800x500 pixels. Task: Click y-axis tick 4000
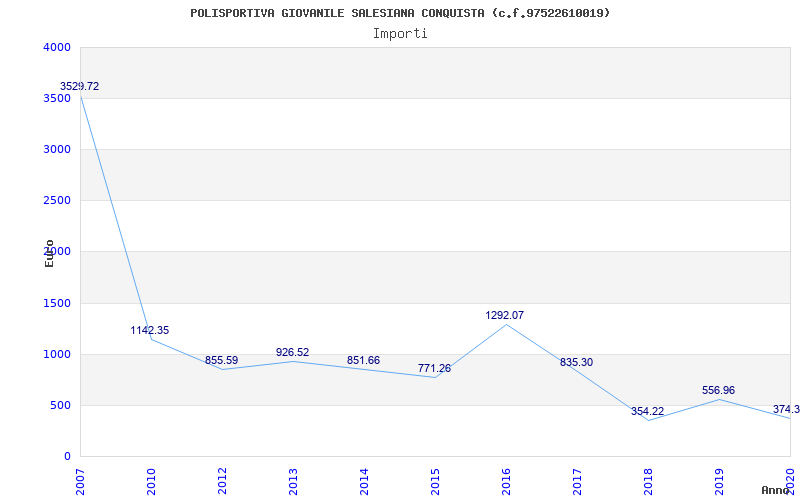[58, 47]
